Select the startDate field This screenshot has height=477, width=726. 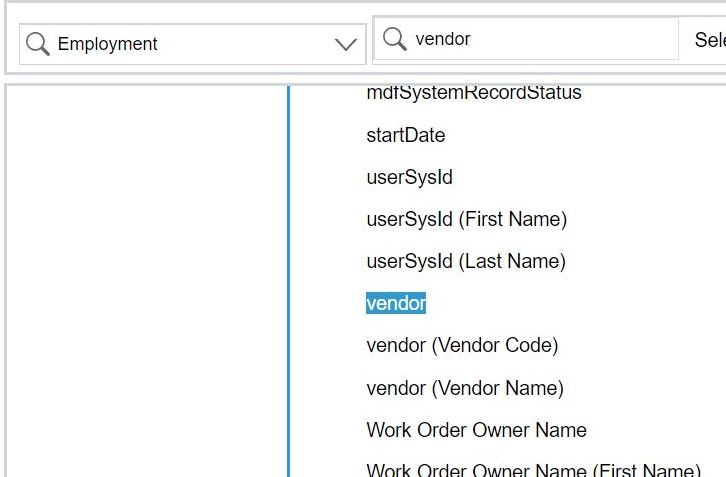click(406, 135)
